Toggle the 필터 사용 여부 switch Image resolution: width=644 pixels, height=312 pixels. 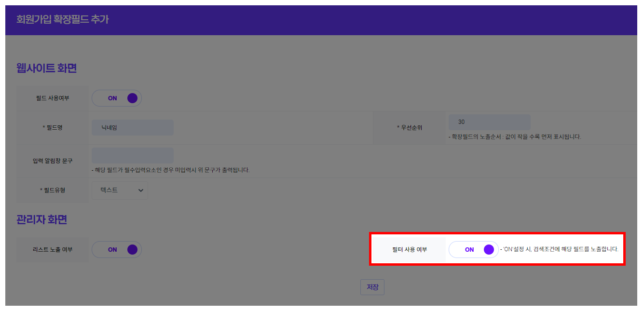click(474, 249)
